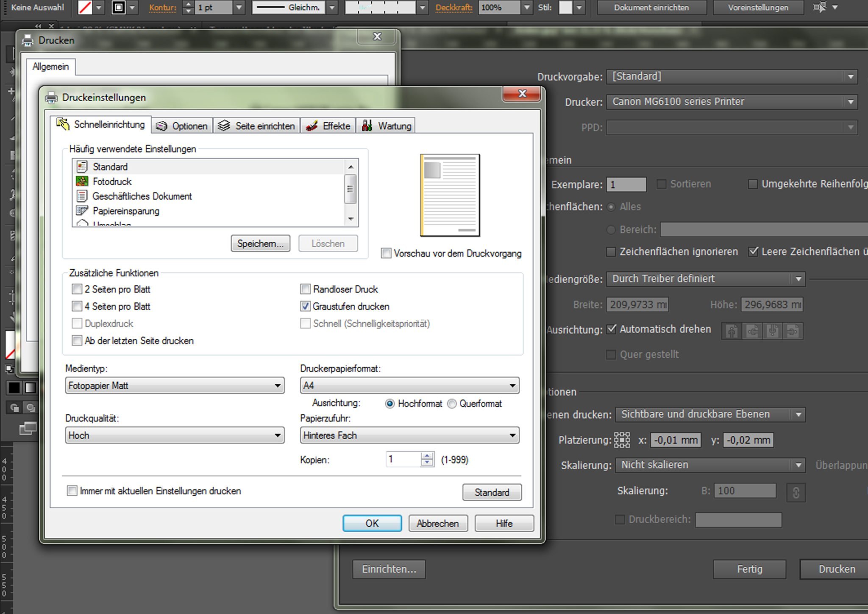Viewport: 868px width, 614px height.
Task: Click the Speichern... button
Action: [260, 243]
